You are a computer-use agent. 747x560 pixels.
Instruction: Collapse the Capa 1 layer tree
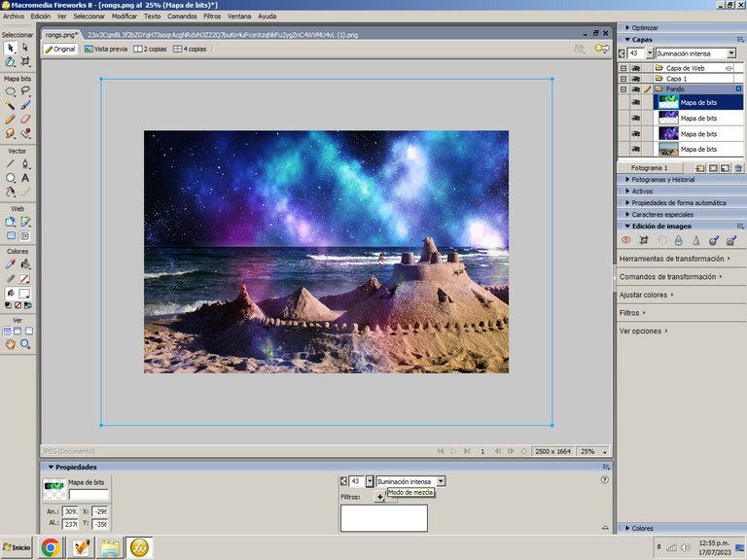pos(623,79)
